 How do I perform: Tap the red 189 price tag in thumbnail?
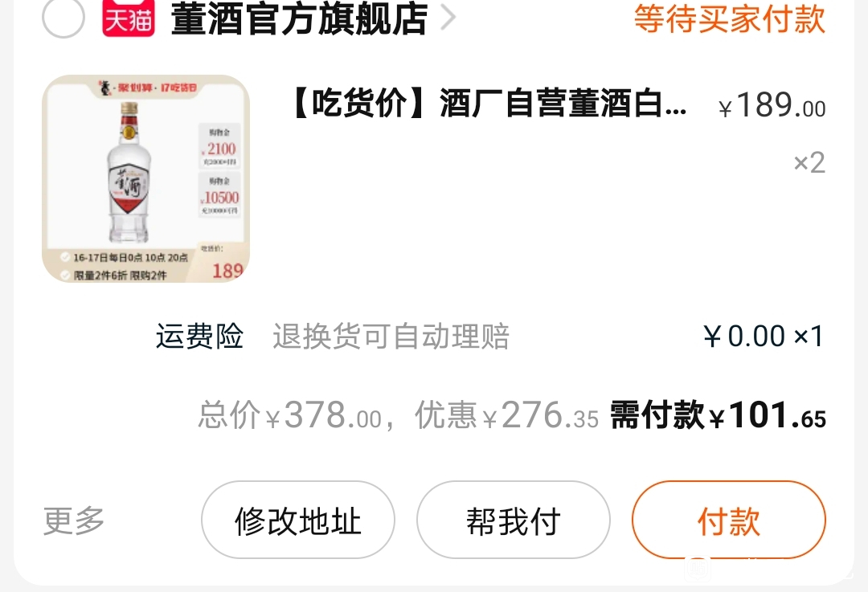pyautogui.click(x=227, y=271)
